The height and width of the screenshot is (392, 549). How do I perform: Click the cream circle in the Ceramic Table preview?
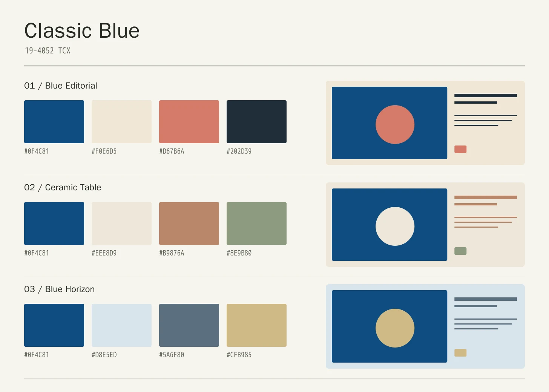coord(395,226)
